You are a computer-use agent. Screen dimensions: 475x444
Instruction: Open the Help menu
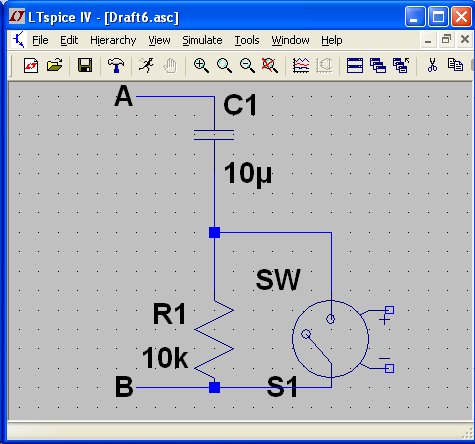(332, 41)
